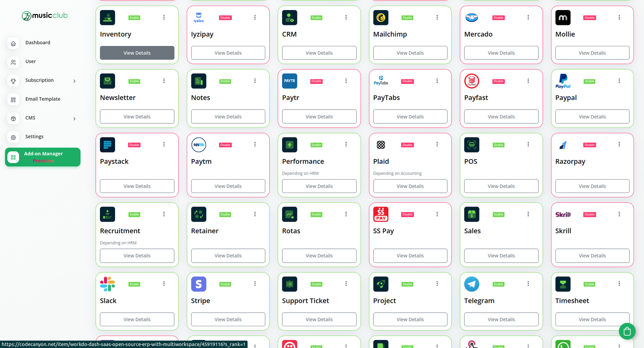Click the Iyzipay logo icon

click(198, 18)
